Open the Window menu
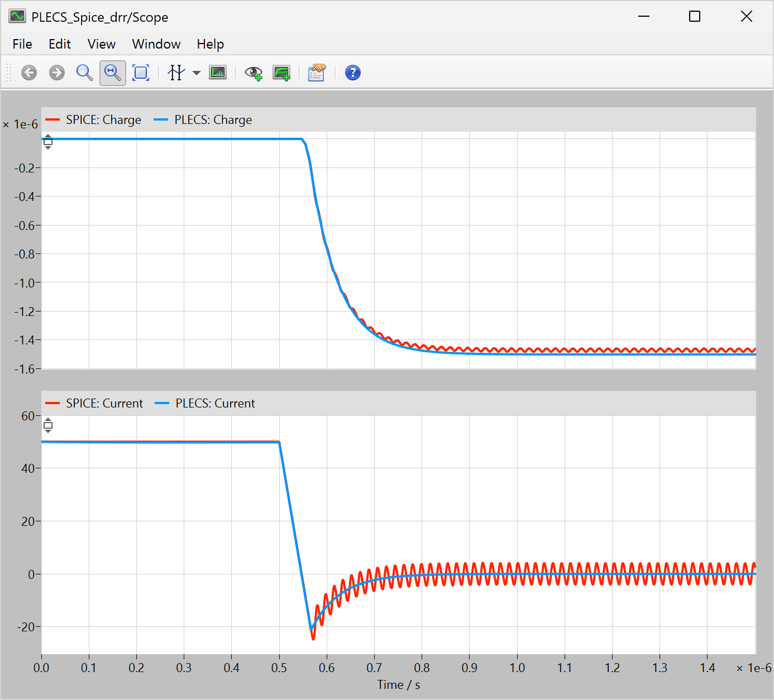 tap(156, 44)
